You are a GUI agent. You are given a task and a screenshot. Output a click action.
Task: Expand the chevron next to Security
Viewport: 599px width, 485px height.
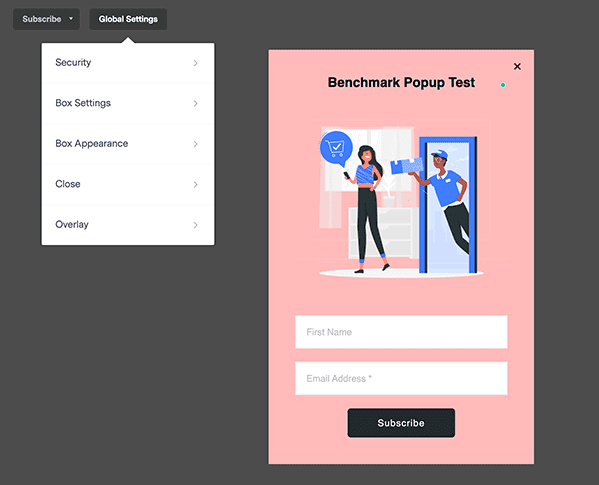196,63
